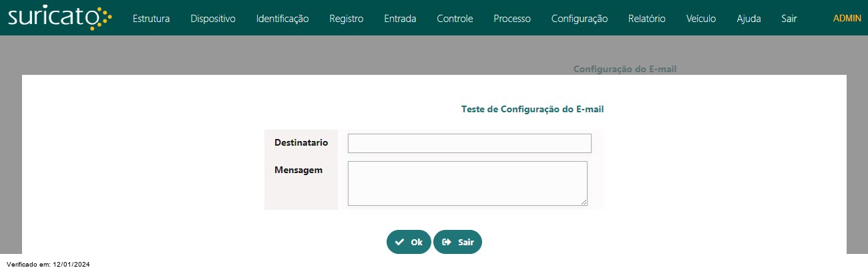Click the exit arrow icon on Sair button
The image size is (868, 274).
tap(447, 242)
